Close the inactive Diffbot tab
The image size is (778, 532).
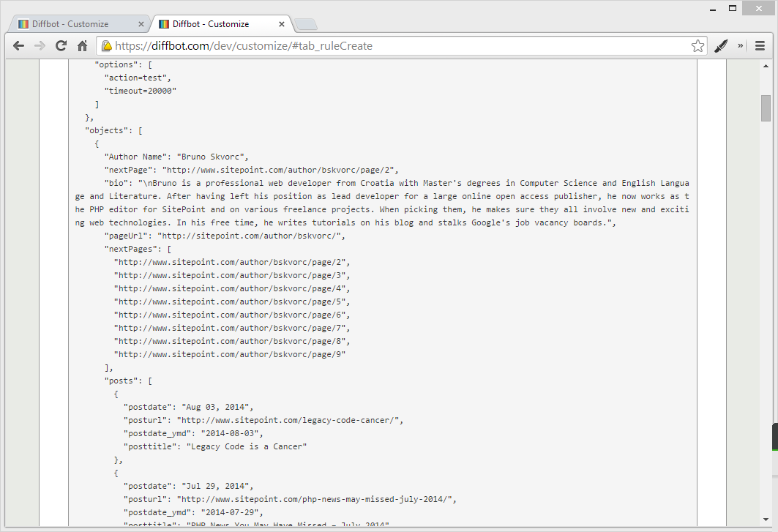coord(141,23)
